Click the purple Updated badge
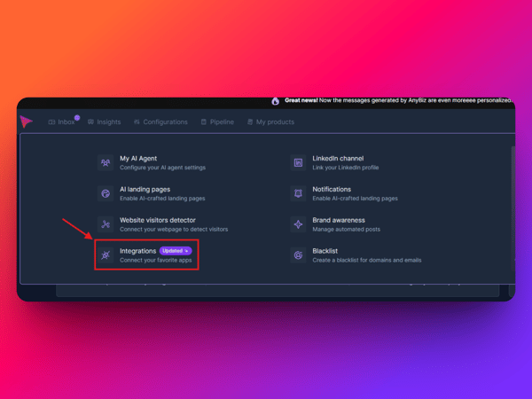 [175, 251]
